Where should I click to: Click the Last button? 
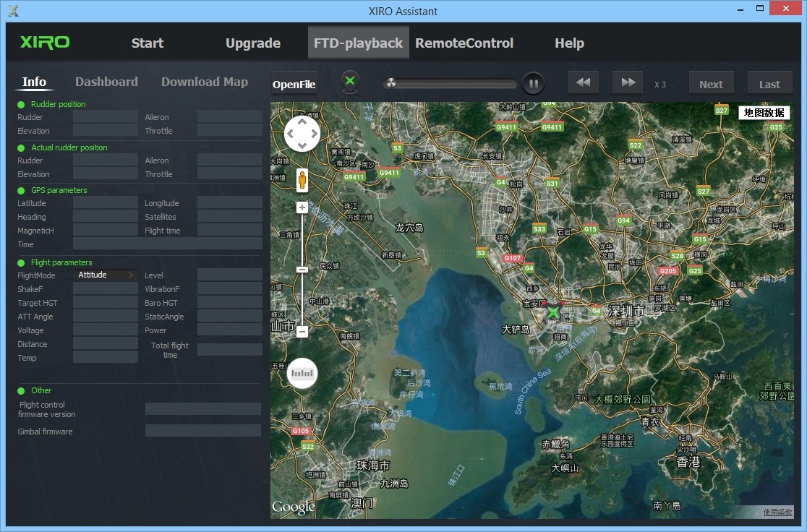coord(769,84)
